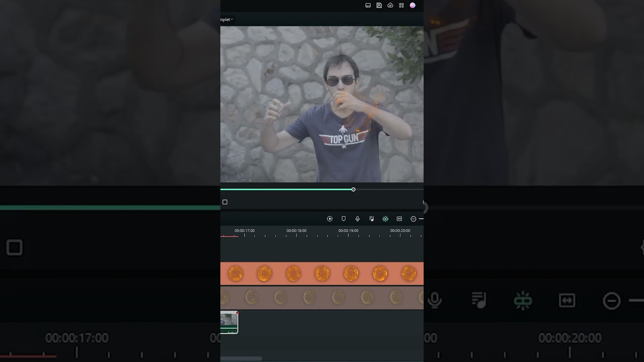This screenshot has height=362, width=644.
Task: Open the layout mode monitor icon
Action: click(368, 6)
